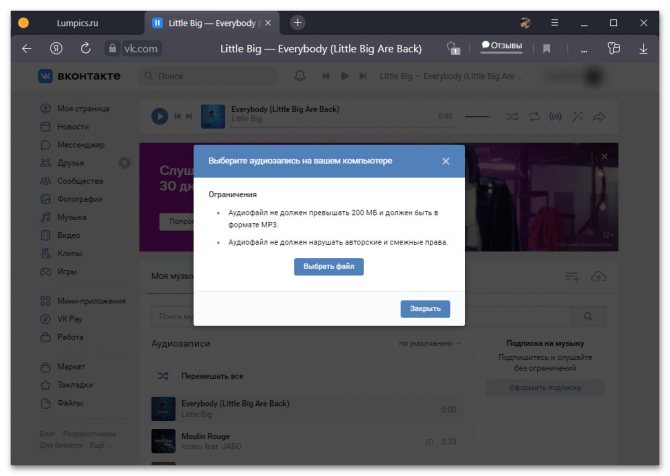Click the upload audio cloud icon
Viewport: 670px width, 476px height.
[x=598, y=276]
